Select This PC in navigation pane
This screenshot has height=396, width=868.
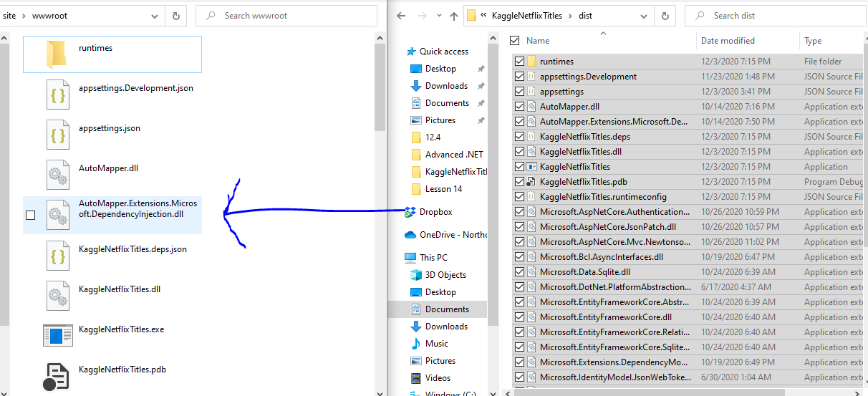pyautogui.click(x=433, y=258)
